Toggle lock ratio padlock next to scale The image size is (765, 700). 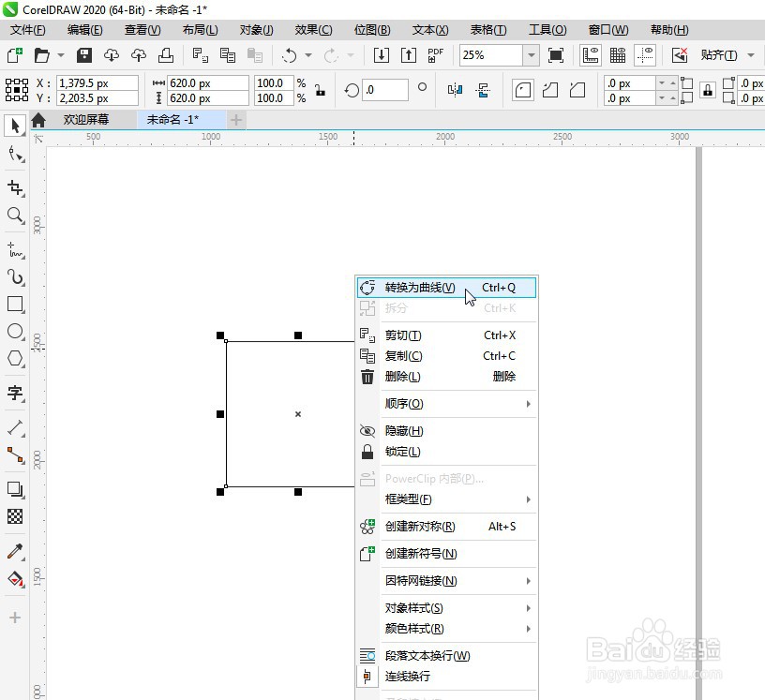(320, 90)
